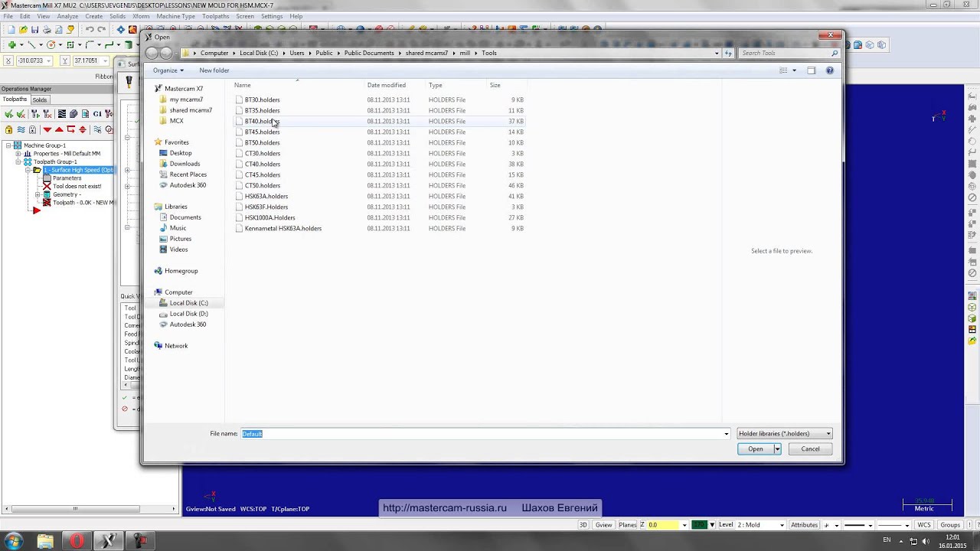This screenshot has height=551, width=980.
Task: Open the Machine Type menu
Action: [x=175, y=16]
